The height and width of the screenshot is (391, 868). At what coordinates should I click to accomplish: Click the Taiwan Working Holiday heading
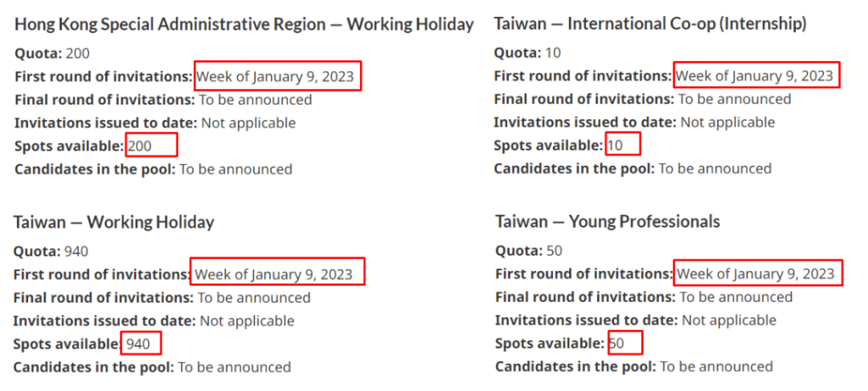coord(114,223)
